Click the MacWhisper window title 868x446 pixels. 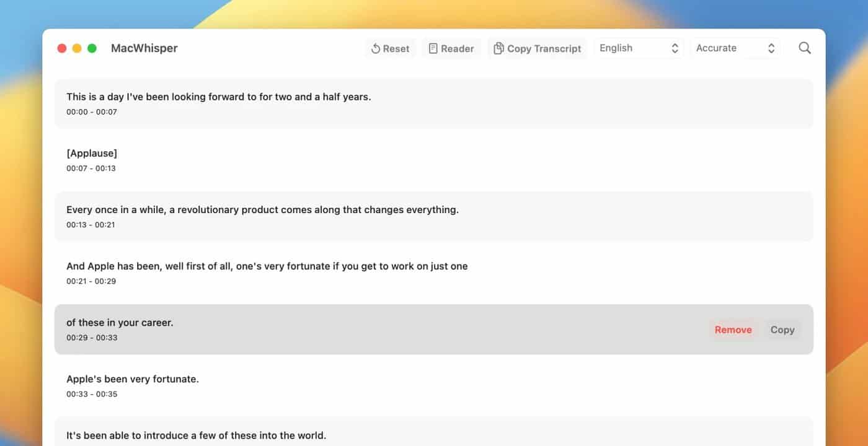coord(144,48)
